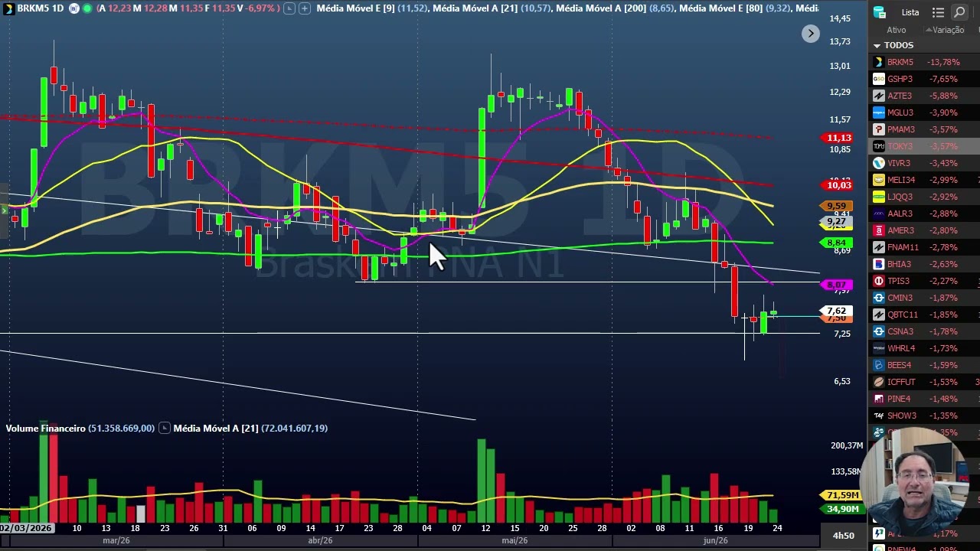This screenshot has height=551, width=980.
Task: Click the PMAM3 logo in the watchlist
Action: [x=879, y=129]
